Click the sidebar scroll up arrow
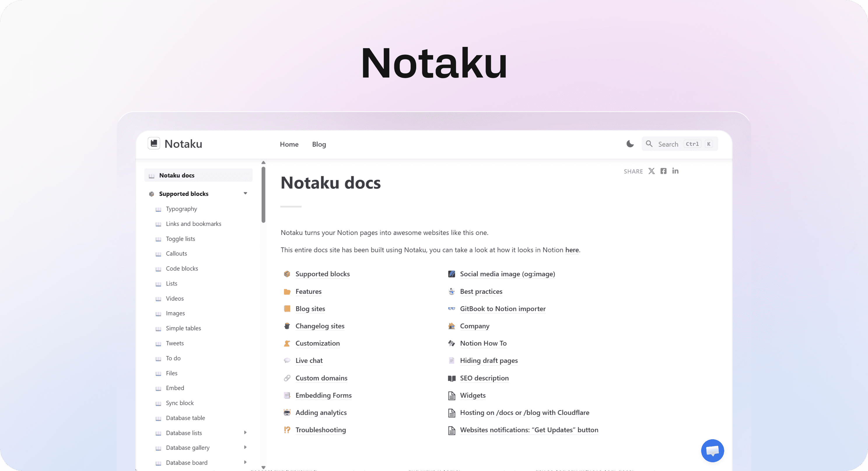This screenshot has width=868, height=471. pos(263,163)
